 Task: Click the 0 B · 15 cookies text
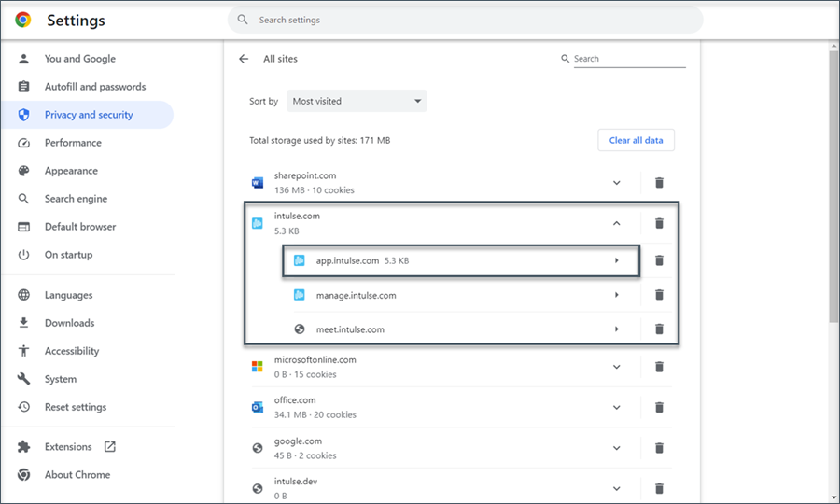click(x=305, y=374)
